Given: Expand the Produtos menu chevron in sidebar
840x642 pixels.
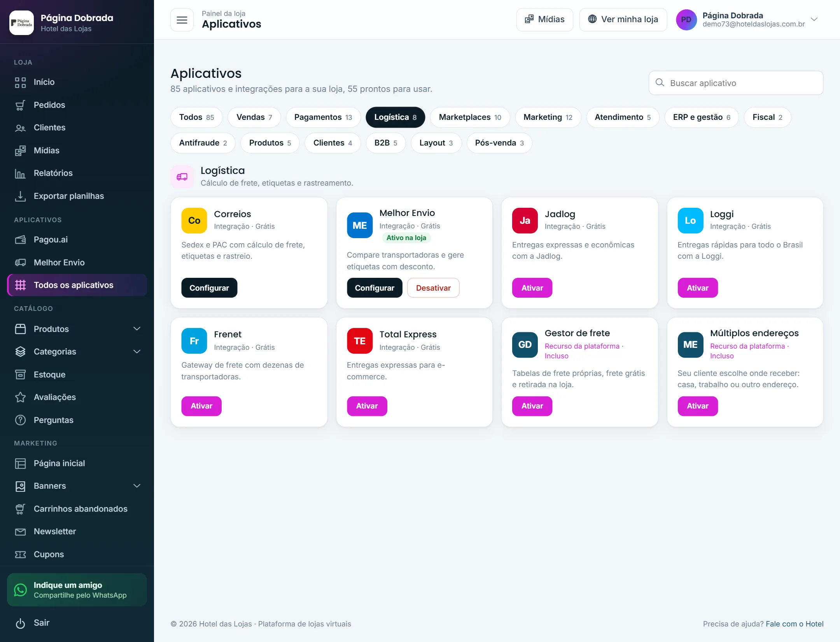Looking at the screenshot, I should (137, 329).
